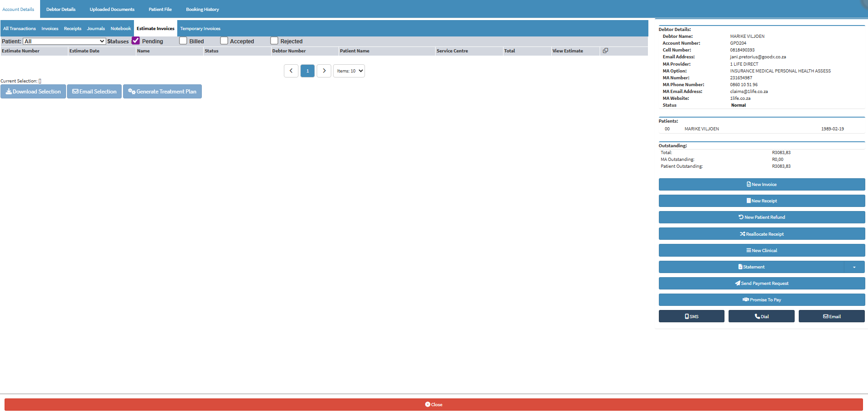Open the Promise To Pay button
868x413 pixels.
pyautogui.click(x=762, y=300)
